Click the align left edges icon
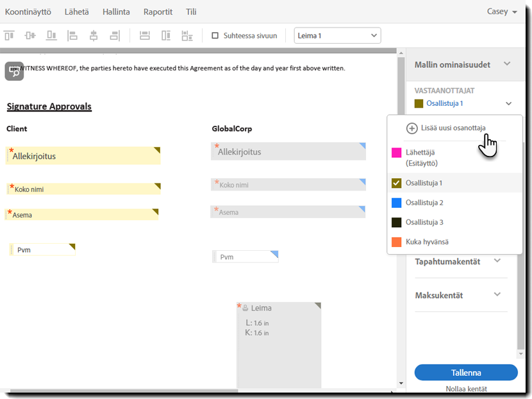 72,35
